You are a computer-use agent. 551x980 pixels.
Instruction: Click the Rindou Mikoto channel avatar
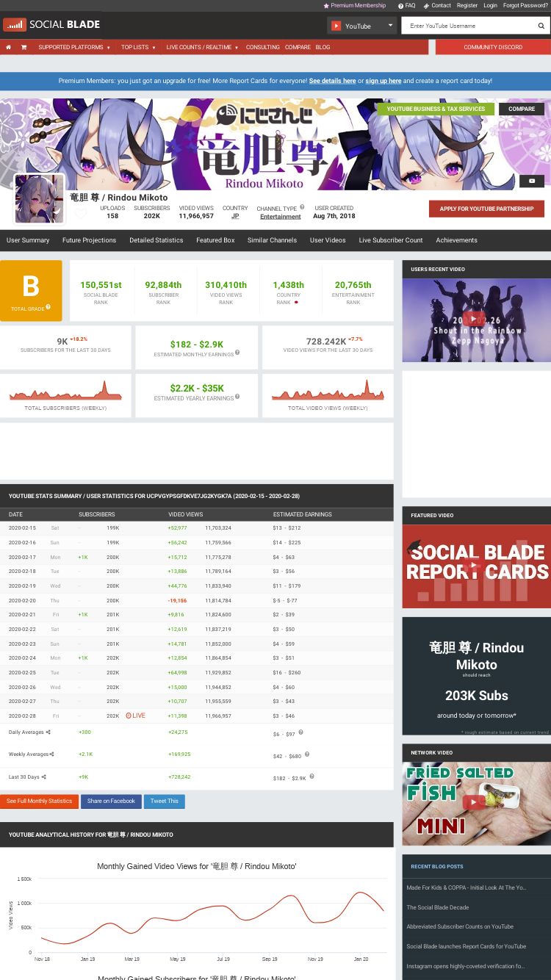[x=39, y=199]
